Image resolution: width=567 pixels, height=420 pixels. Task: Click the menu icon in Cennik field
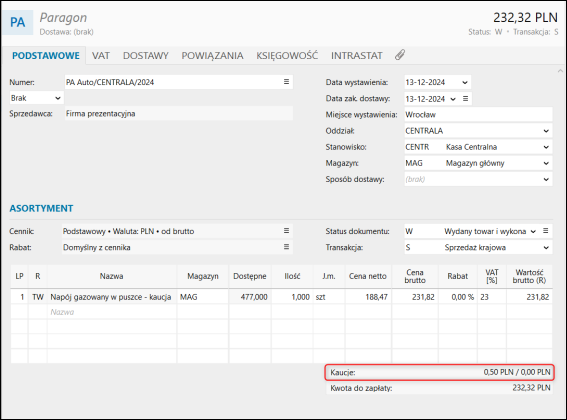[x=286, y=231]
